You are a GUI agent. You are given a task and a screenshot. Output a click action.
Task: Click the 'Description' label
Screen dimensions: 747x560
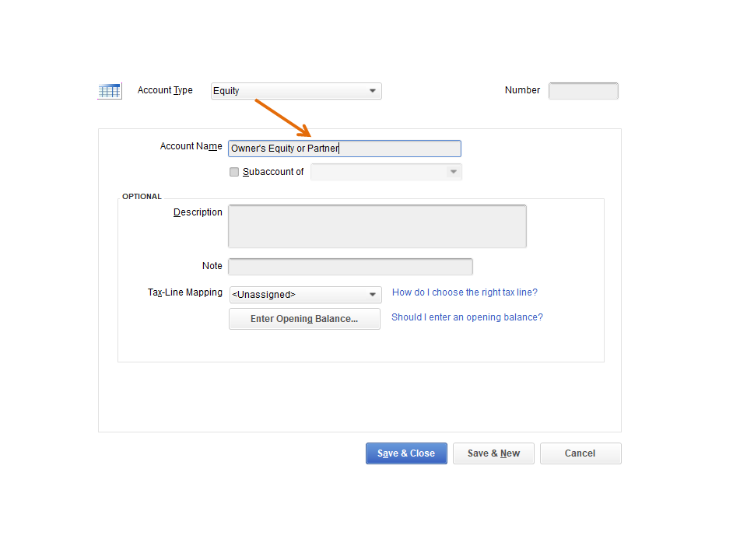click(198, 212)
